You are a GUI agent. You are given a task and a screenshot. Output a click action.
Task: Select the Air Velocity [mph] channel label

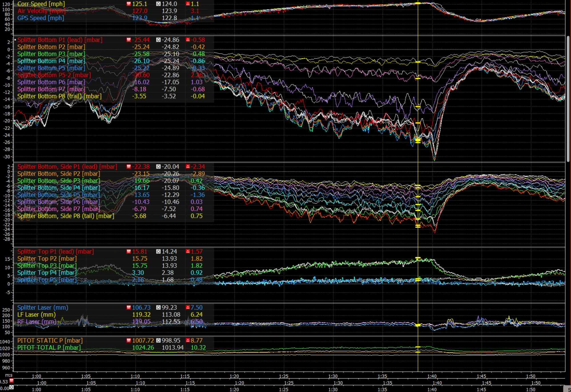point(41,11)
